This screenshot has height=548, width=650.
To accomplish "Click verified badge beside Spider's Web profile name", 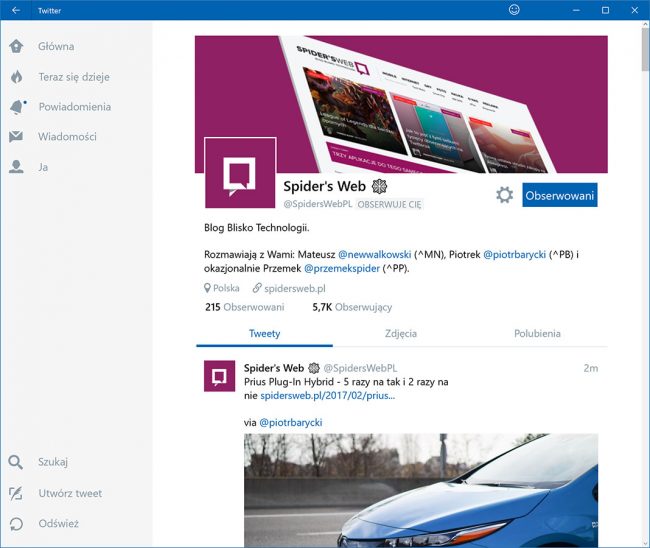I will coord(379,187).
